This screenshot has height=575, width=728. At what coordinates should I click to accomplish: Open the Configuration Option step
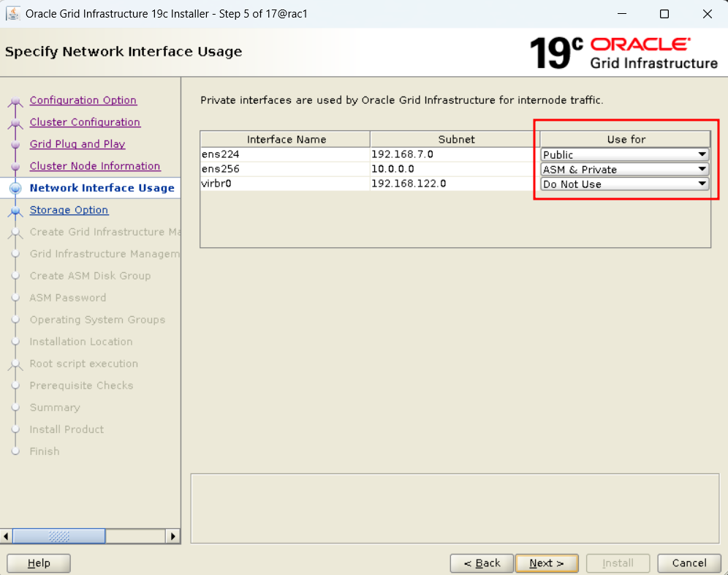(x=83, y=100)
